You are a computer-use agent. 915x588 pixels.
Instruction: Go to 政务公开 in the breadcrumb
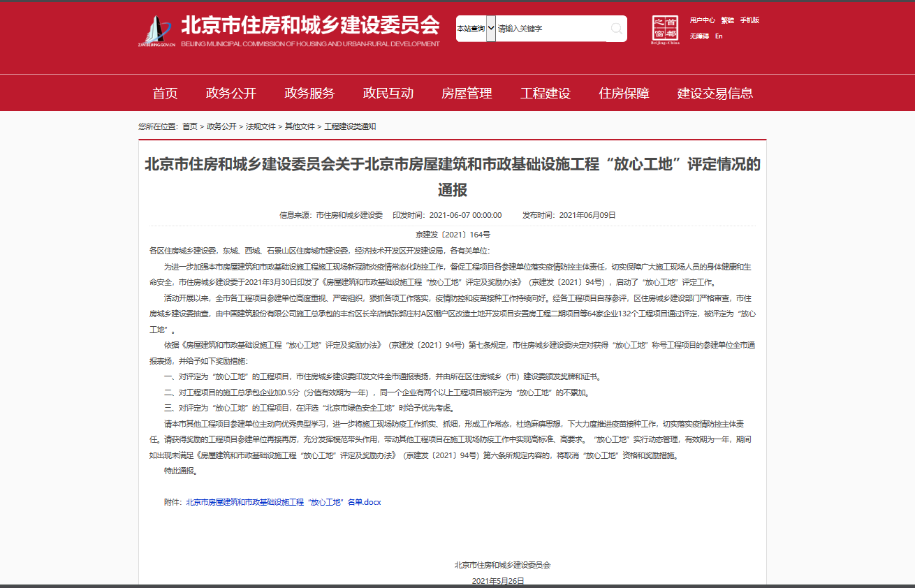point(221,126)
